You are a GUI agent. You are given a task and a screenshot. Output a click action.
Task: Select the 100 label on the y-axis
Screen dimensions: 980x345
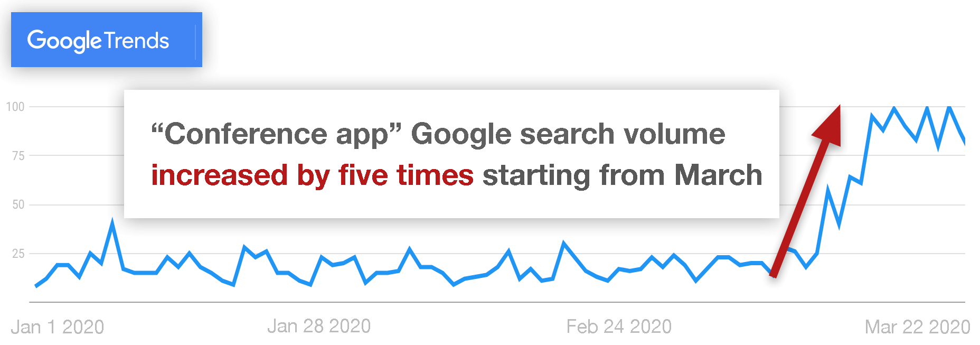pos(15,107)
